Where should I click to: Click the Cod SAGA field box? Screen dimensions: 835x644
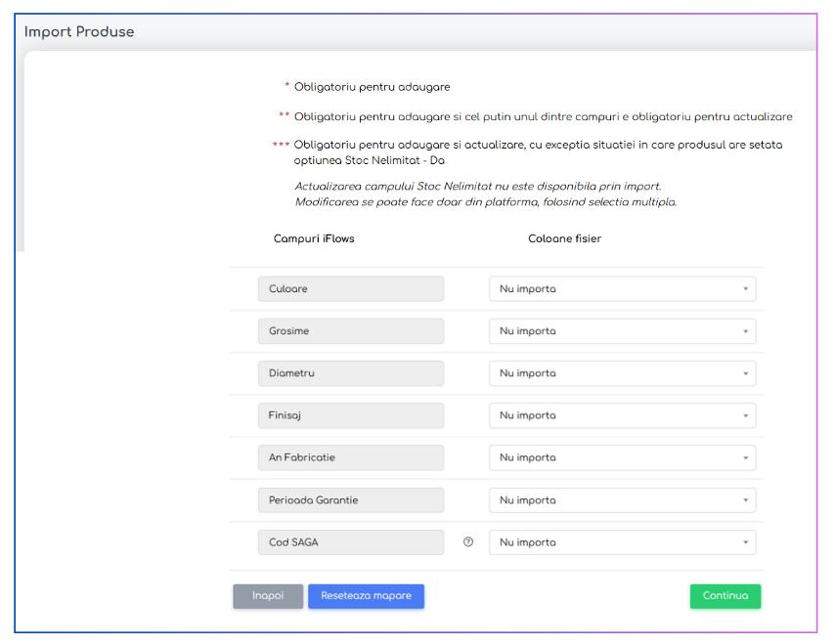click(350, 542)
